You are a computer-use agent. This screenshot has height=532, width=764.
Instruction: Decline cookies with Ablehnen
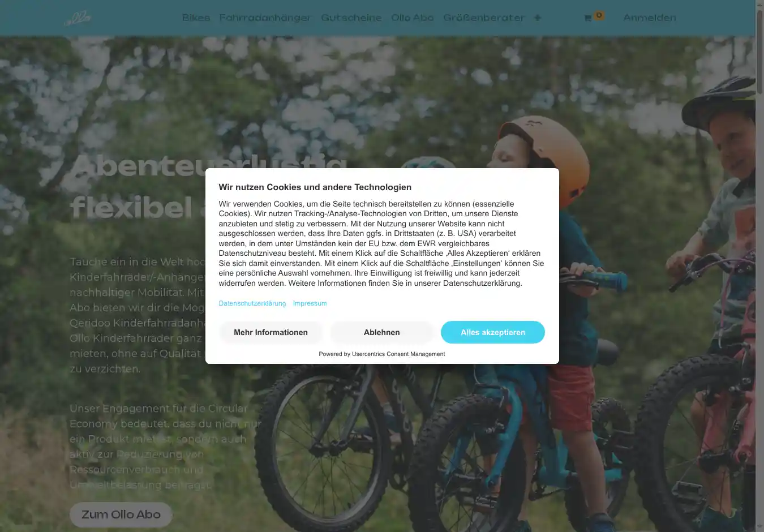382,332
